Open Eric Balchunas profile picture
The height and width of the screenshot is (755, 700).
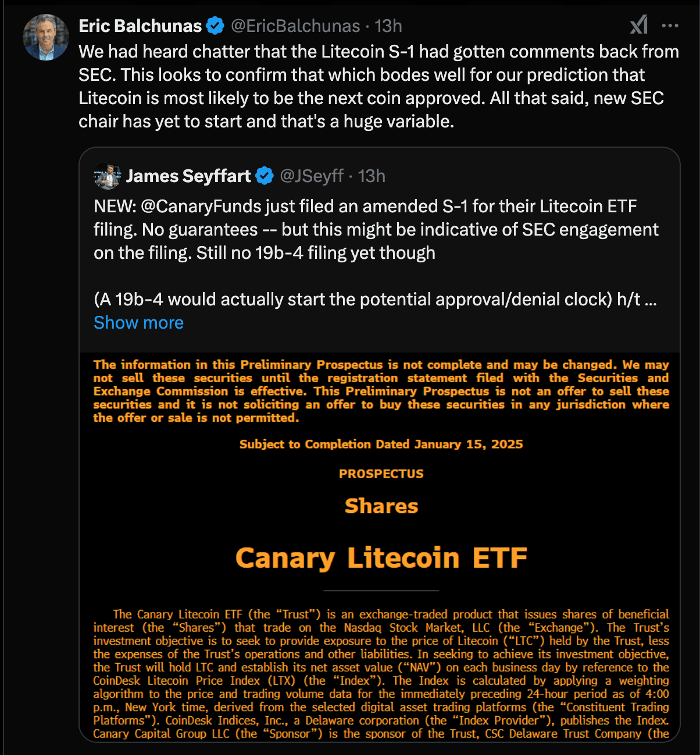click(x=45, y=37)
